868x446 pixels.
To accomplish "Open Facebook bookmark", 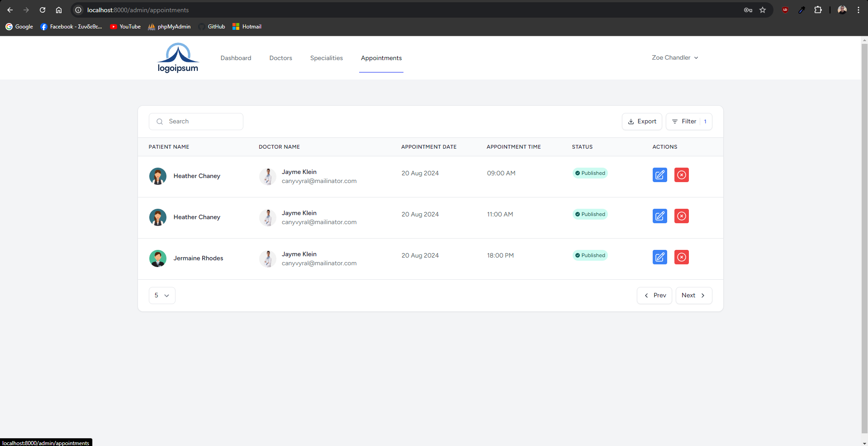I will coord(71,27).
